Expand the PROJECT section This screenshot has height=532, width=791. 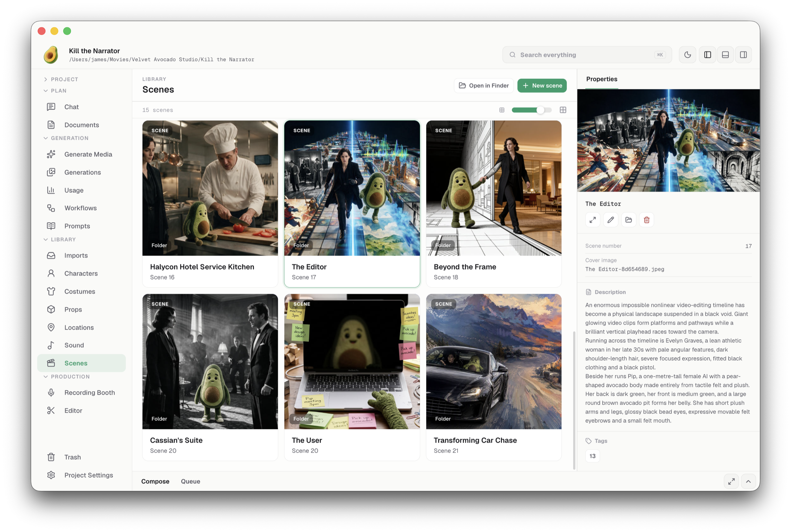click(x=61, y=79)
